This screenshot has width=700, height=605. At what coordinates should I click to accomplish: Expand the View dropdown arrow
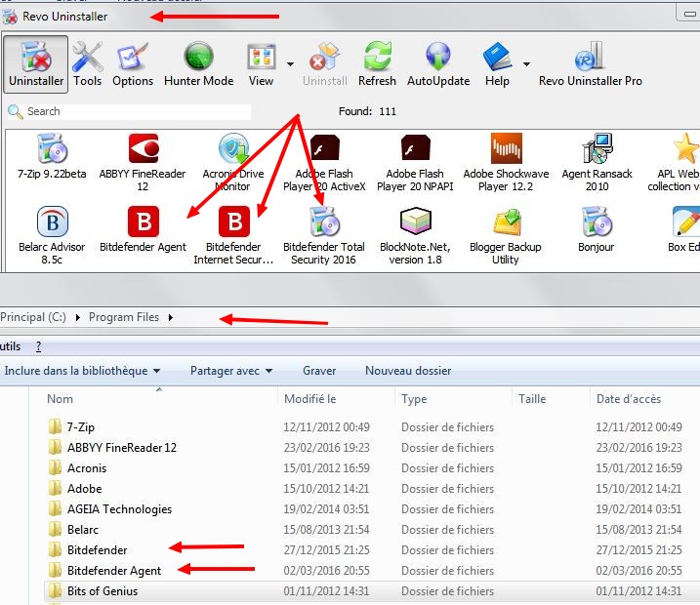[x=290, y=64]
